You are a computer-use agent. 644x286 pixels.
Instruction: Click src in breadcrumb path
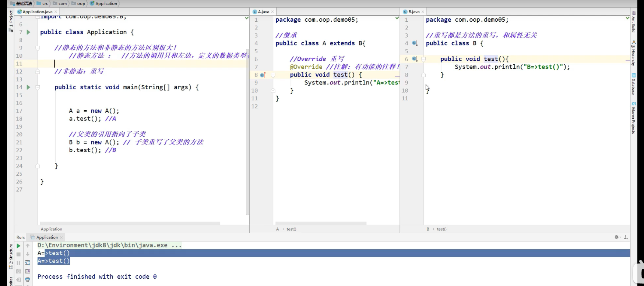43,3
